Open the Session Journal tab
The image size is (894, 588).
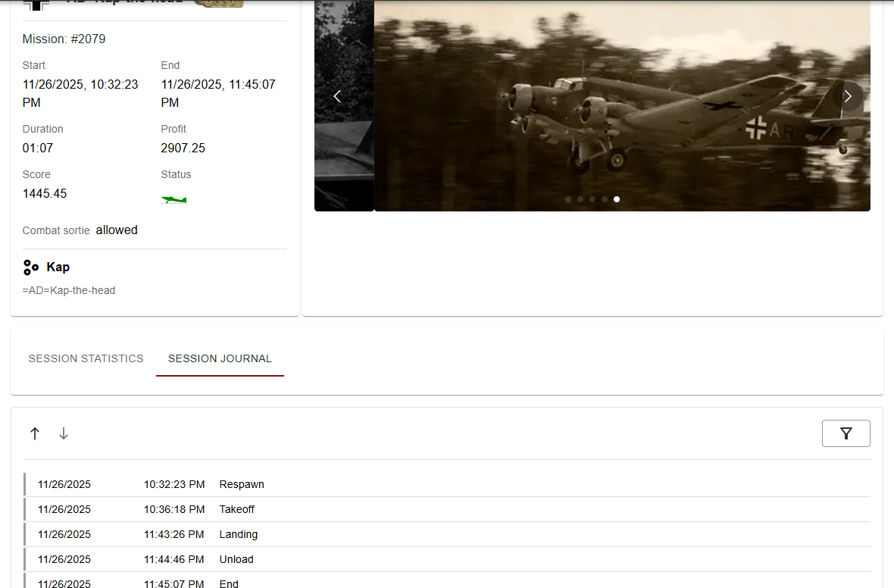[x=220, y=358]
